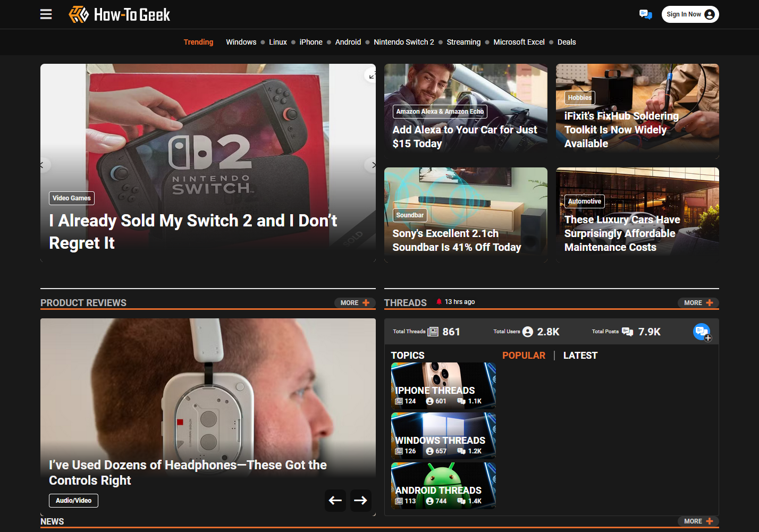Open the iPhone Threads topic card
Image resolution: width=759 pixels, height=532 pixels.
443,386
